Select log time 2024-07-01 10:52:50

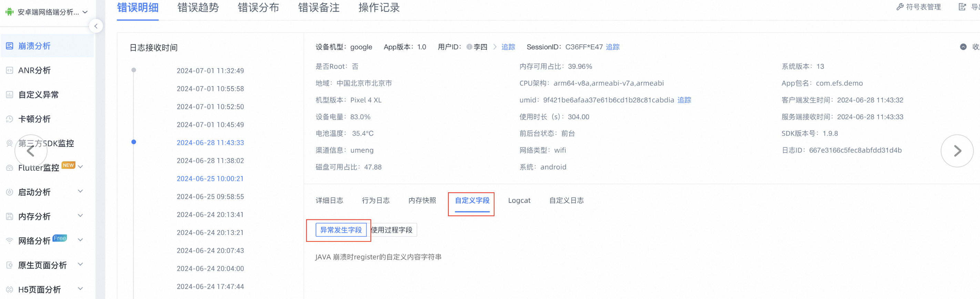pos(211,106)
